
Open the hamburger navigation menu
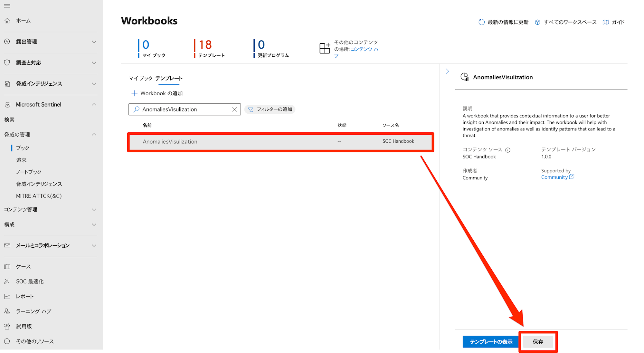coord(7,6)
